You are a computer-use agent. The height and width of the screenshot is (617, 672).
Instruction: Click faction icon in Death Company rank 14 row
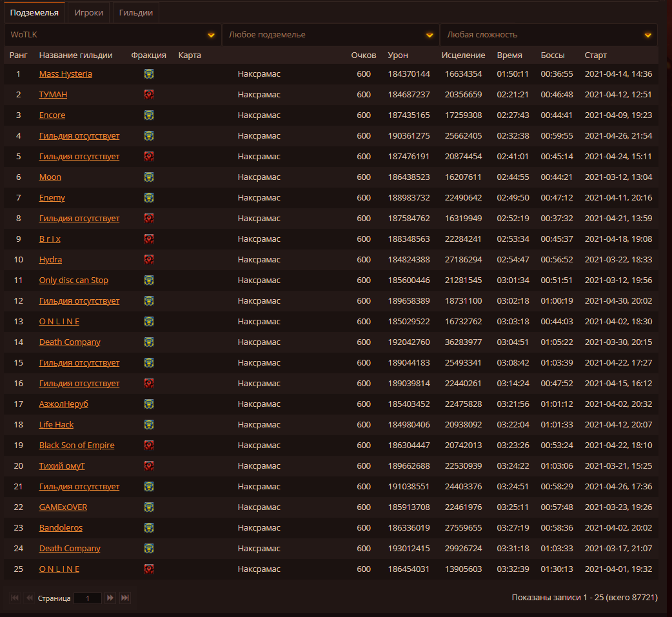[149, 342]
